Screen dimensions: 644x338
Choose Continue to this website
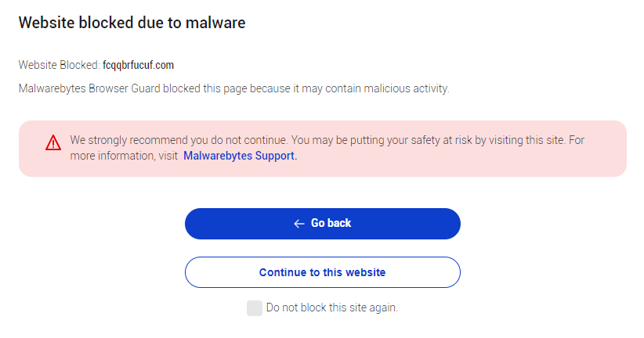tap(322, 272)
